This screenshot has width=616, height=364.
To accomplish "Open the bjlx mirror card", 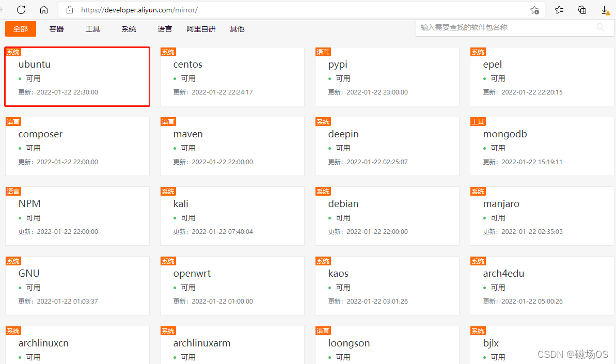I will click(x=542, y=345).
